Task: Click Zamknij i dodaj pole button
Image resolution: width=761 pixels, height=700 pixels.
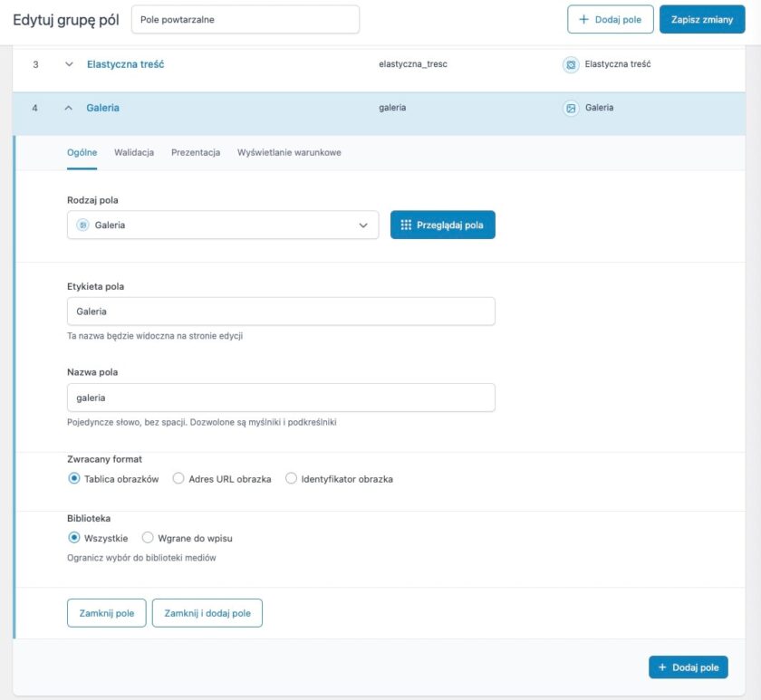Action: pos(207,613)
